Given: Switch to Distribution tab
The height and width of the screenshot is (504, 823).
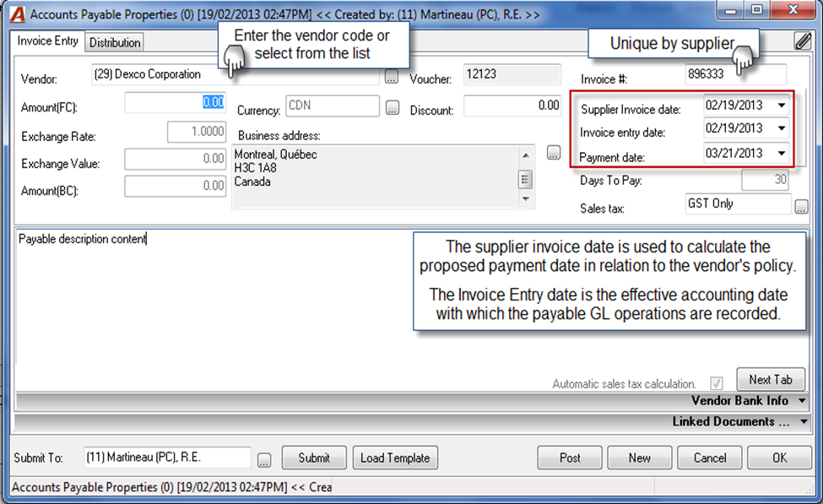Looking at the screenshot, I should coord(115,42).
